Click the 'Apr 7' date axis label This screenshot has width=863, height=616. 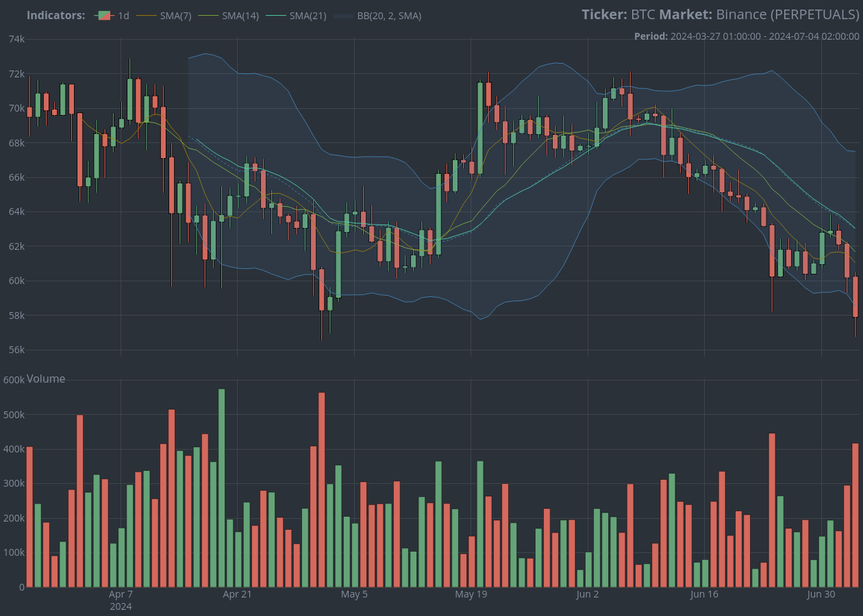click(121, 594)
